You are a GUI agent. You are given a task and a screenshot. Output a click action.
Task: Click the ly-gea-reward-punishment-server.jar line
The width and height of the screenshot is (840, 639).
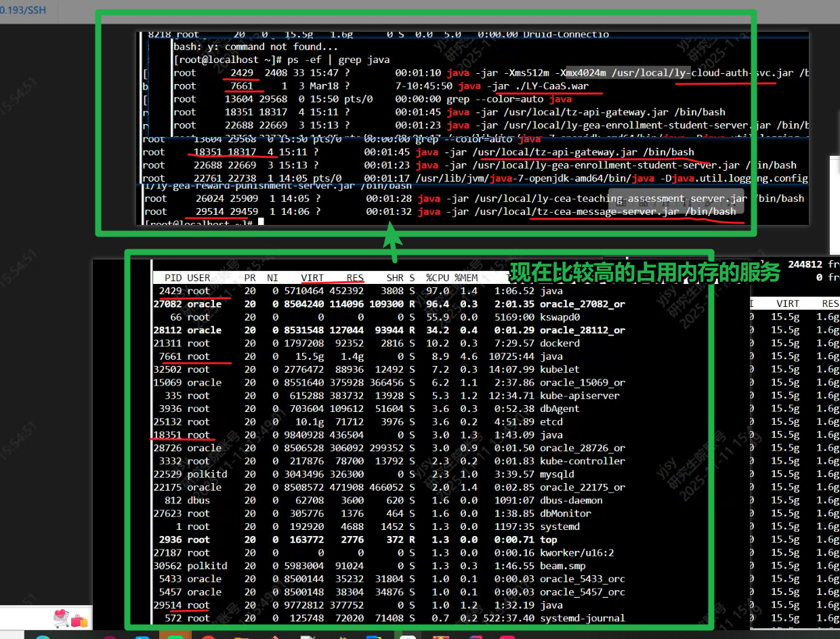(x=276, y=186)
